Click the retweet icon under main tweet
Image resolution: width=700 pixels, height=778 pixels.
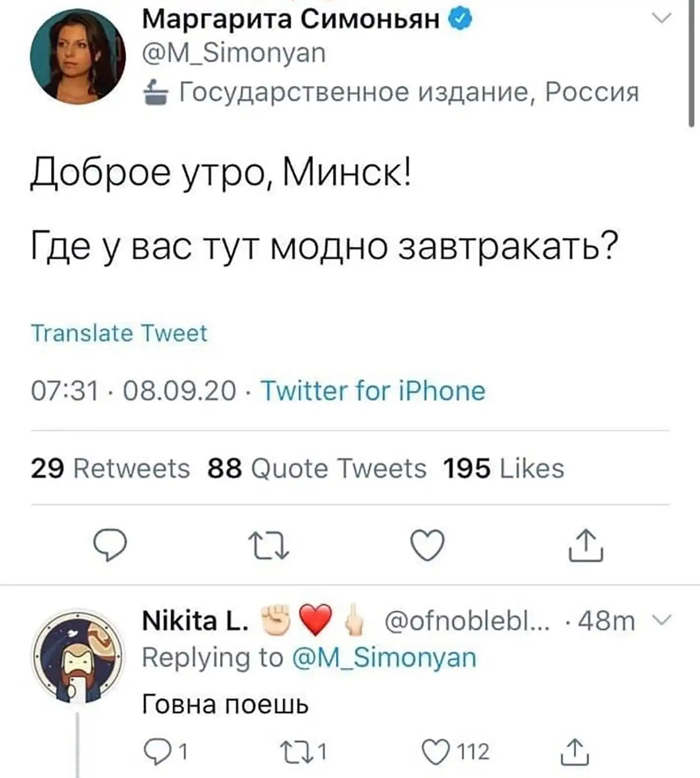[x=269, y=545]
